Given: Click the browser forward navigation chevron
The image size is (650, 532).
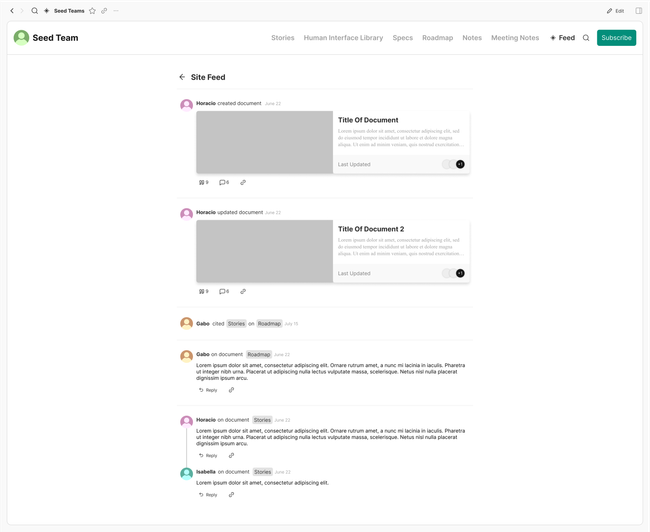Looking at the screenshot, I should pos(22,11).
